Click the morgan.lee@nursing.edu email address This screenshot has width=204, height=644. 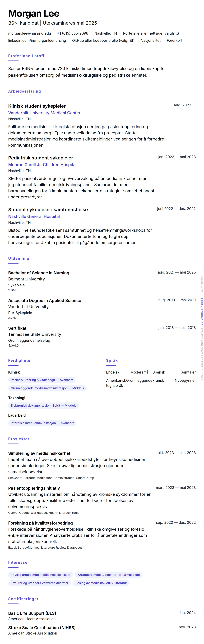[29, 33]
